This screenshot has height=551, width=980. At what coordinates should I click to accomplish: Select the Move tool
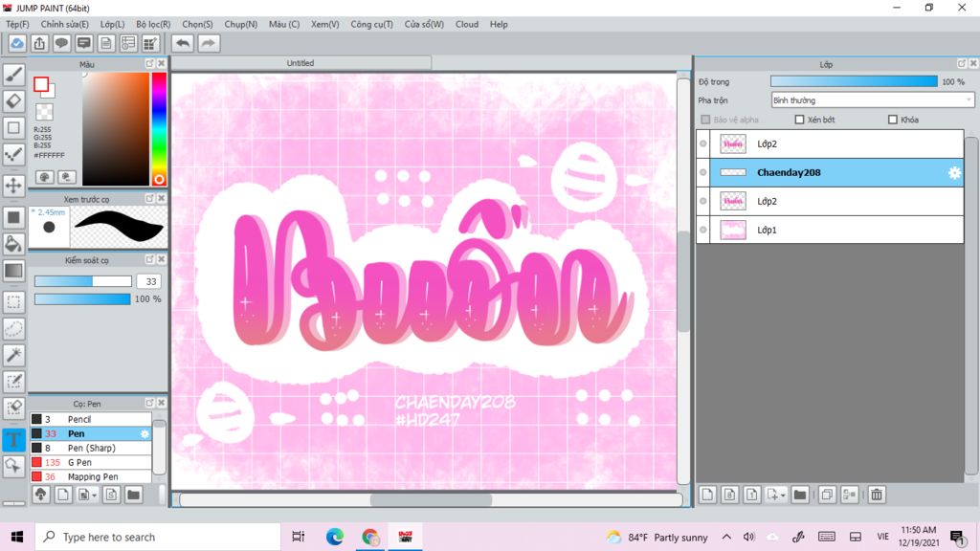click(13, 186)
